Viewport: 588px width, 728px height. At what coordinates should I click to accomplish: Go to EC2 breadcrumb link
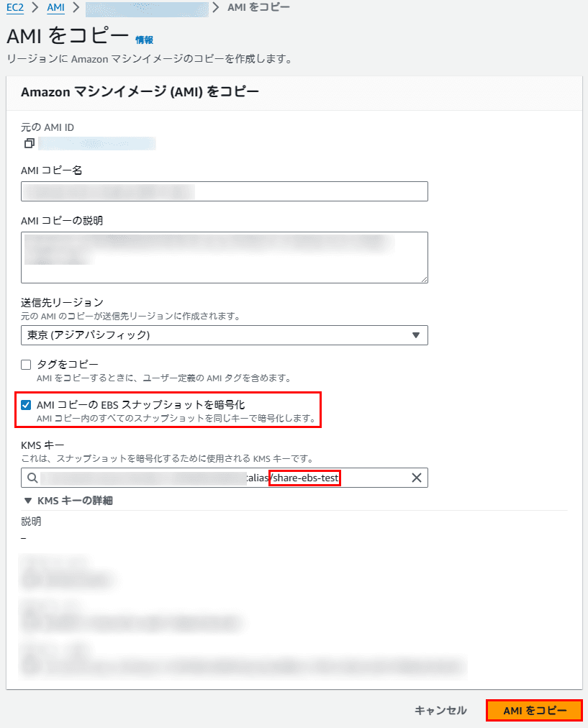15,7
